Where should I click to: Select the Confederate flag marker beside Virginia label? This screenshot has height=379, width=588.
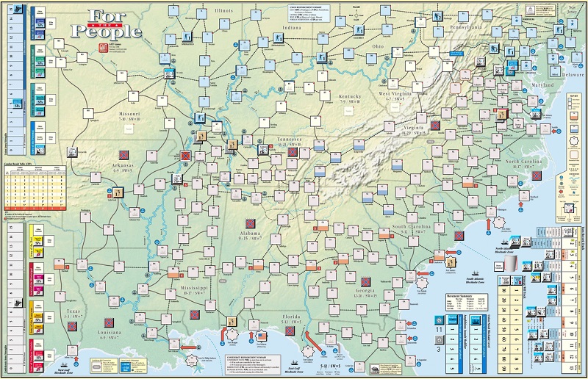(435, 125)
